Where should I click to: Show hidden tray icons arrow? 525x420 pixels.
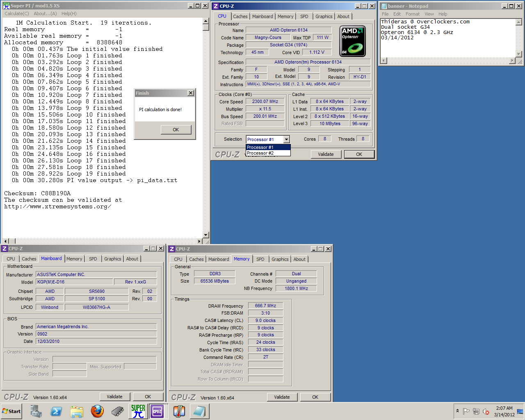click(x=457, y=411)
